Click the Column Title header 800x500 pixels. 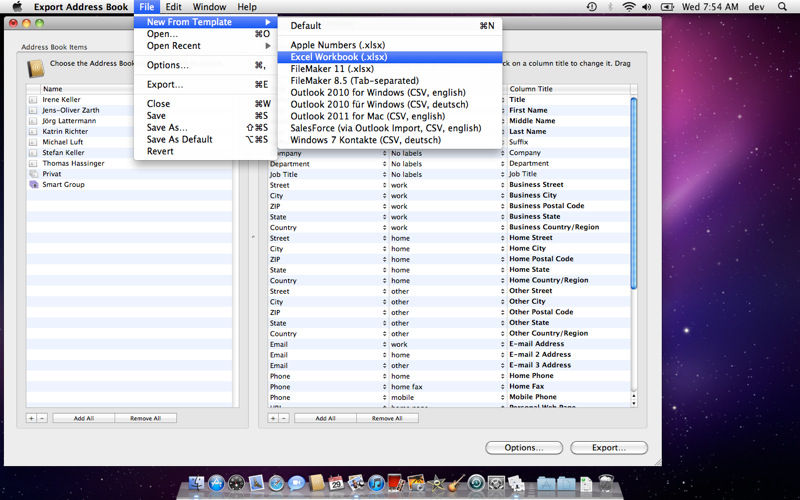click(x=568, y=89)
